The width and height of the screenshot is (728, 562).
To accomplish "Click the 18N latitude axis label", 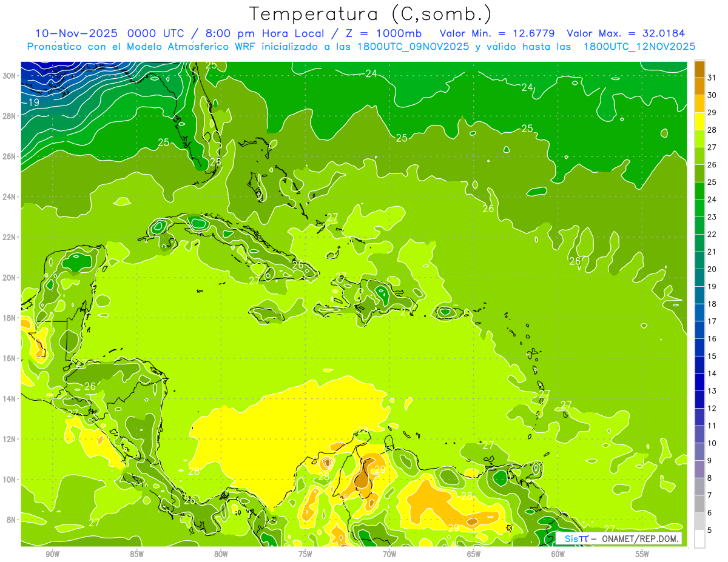I will pos(10,318).
